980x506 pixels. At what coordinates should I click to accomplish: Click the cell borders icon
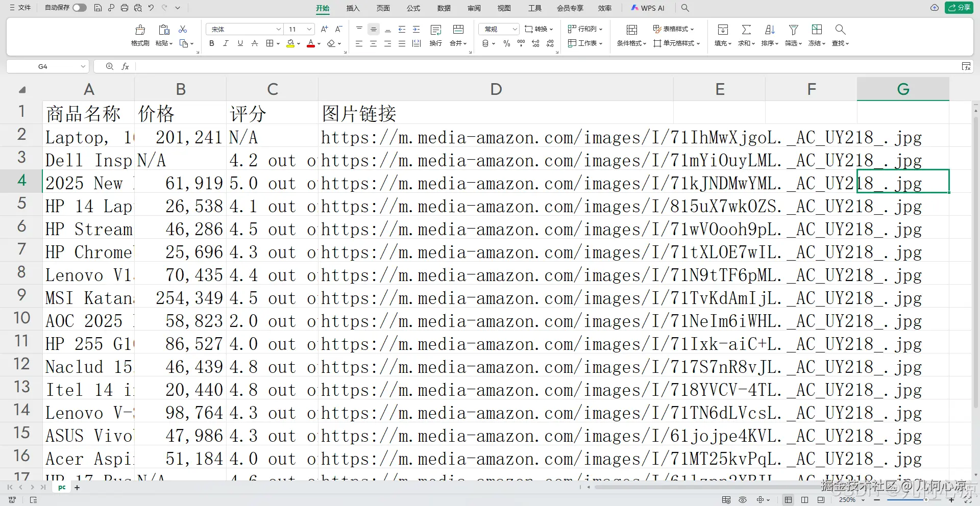point(269,43)
